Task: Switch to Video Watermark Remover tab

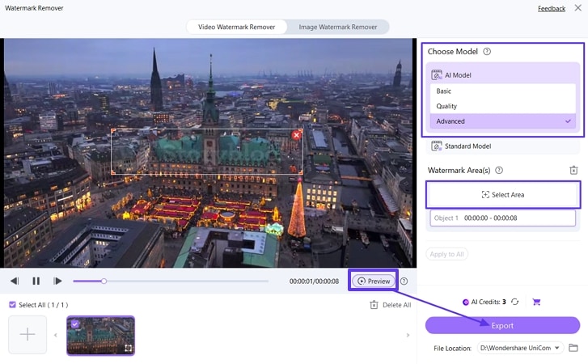Action: 237,27
